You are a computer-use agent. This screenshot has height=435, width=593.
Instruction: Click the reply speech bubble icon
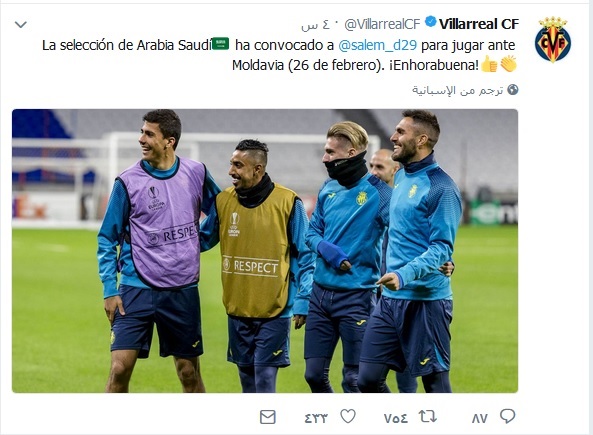(x=507, y=416)
